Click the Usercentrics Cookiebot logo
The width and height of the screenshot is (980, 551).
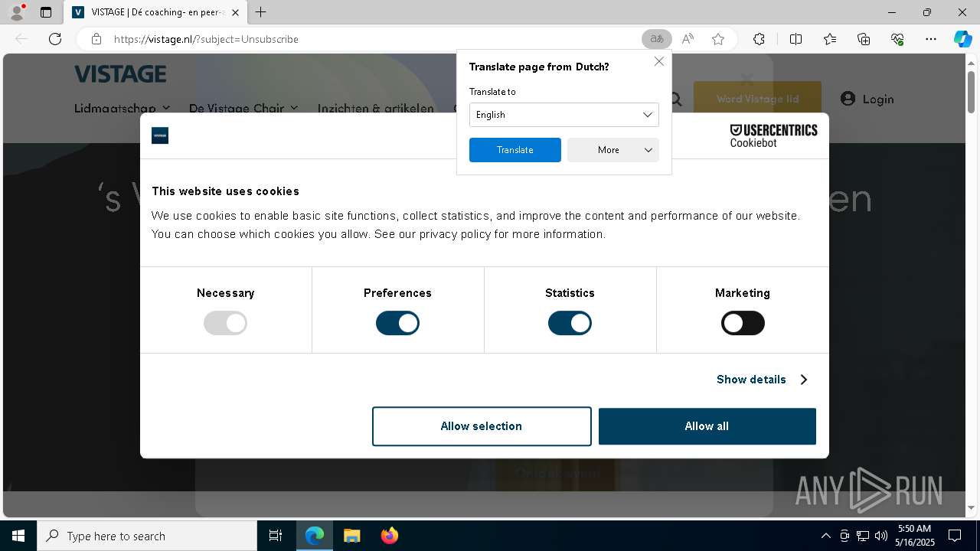[773, 135]
